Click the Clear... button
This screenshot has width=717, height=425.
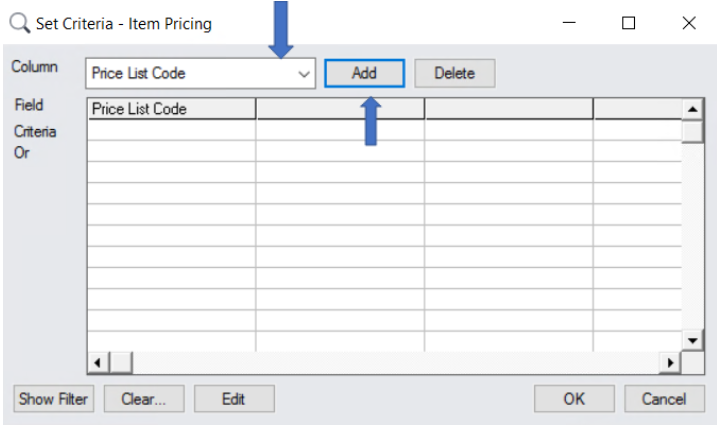click(x=143, y=399)
